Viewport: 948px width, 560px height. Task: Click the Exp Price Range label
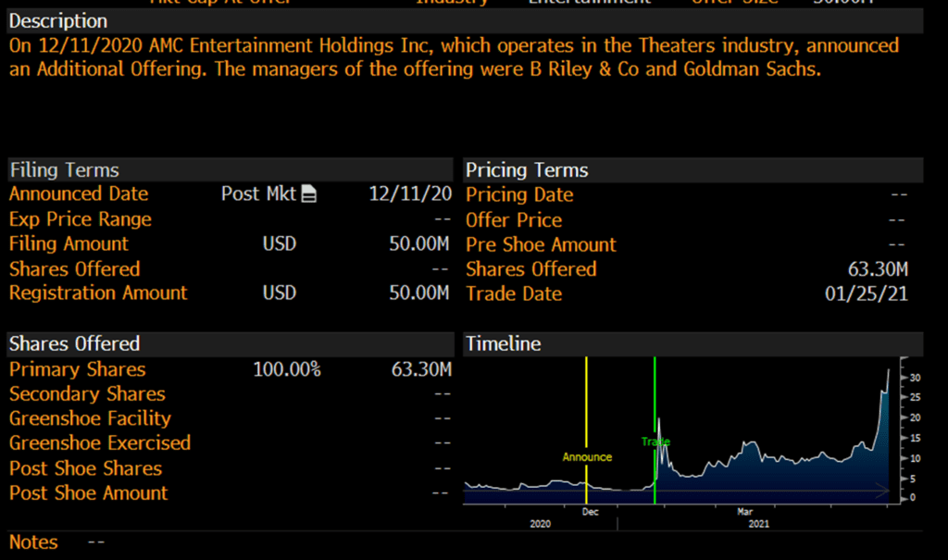81,219
